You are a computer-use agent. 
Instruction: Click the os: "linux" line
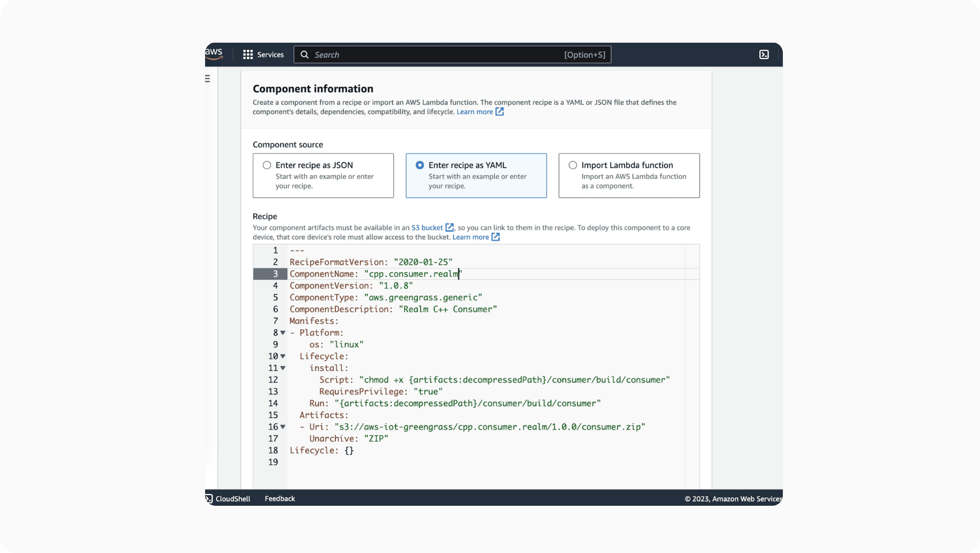(x=336, y=344)
